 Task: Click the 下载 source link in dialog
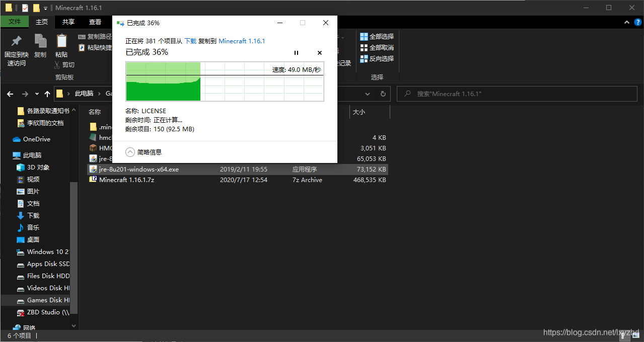(190, 41)
